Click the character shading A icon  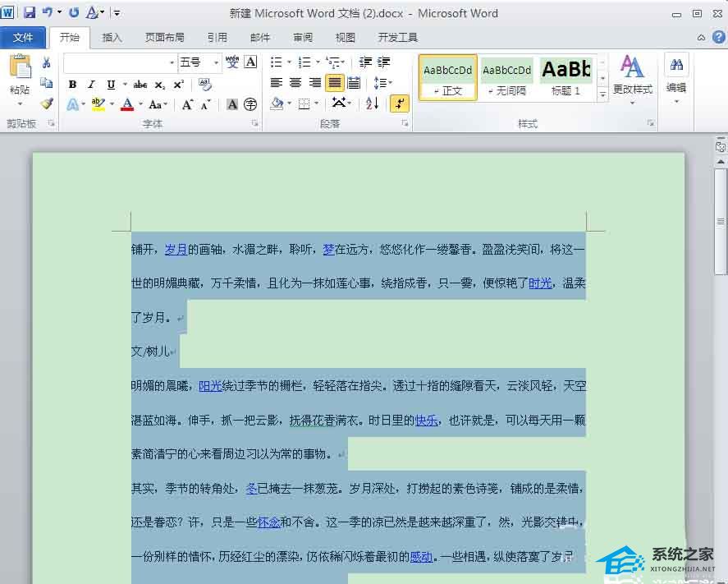232,104
